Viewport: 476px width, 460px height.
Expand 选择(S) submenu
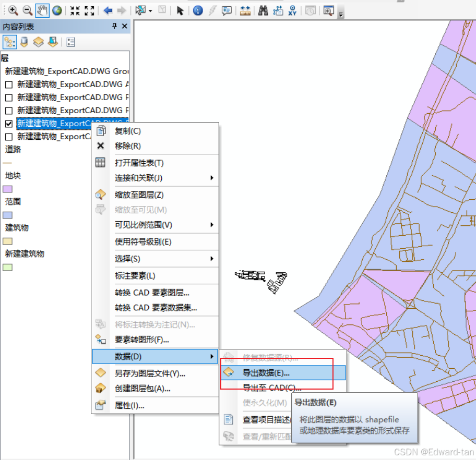[x=155, y=259]
